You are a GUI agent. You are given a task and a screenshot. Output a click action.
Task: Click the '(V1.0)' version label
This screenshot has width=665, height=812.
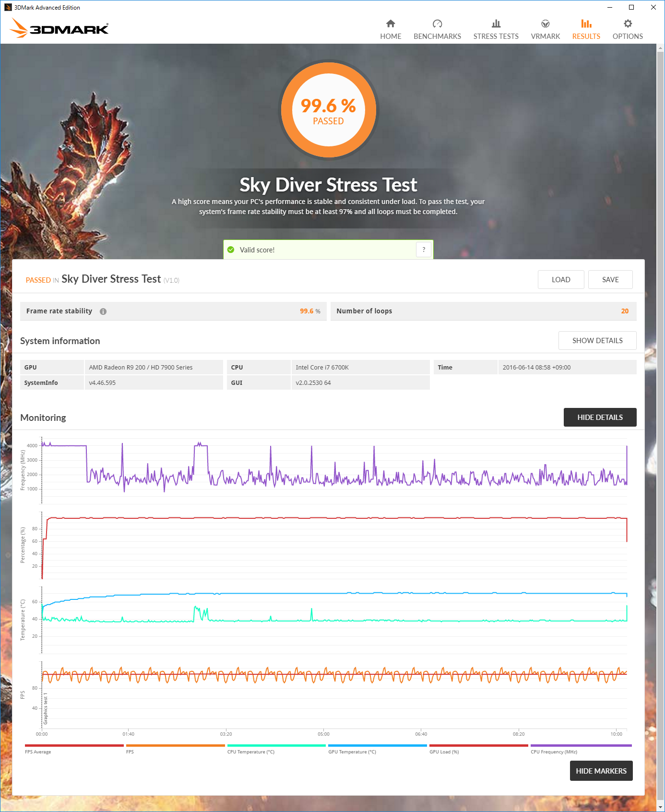(171, 281)
